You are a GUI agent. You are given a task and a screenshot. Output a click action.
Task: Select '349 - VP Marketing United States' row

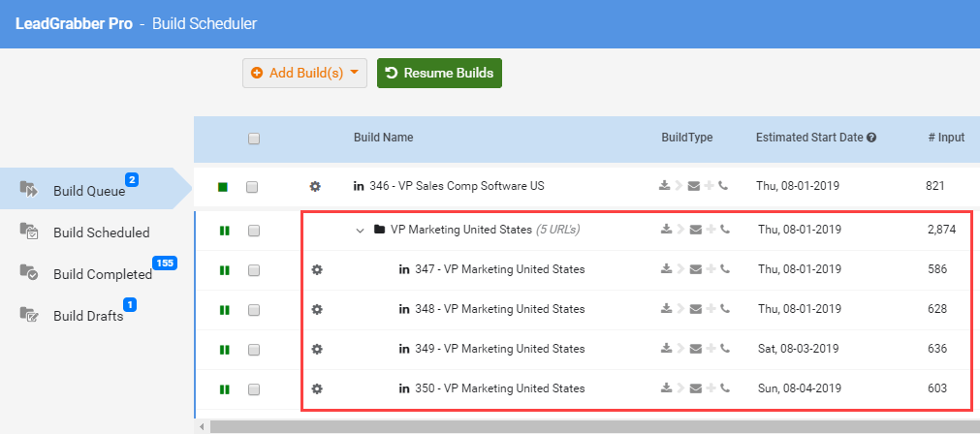coord(500,349)
